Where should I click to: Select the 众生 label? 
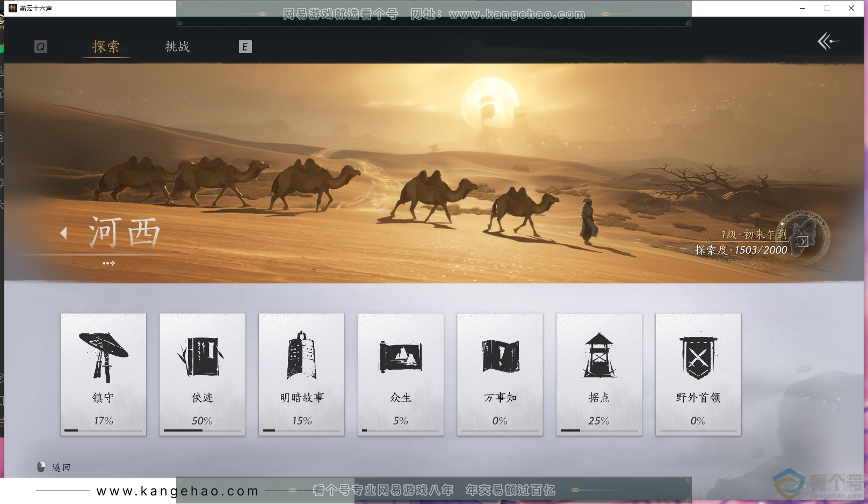[x=401, y=398]
